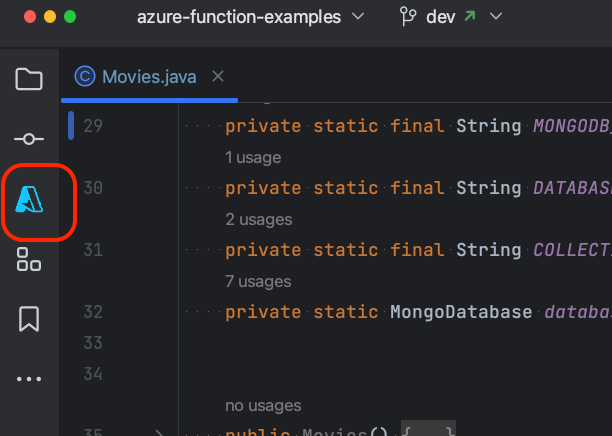Image resolution: width=612 pixels, height=436 pixels.
Task: Open the "7 usages" inlay hint
Action: pos(258,282)
